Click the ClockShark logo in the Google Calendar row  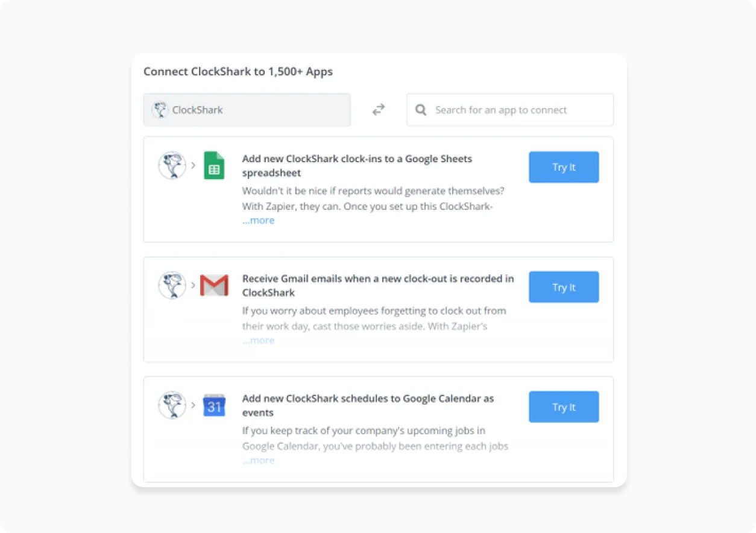tap(172, 405)
